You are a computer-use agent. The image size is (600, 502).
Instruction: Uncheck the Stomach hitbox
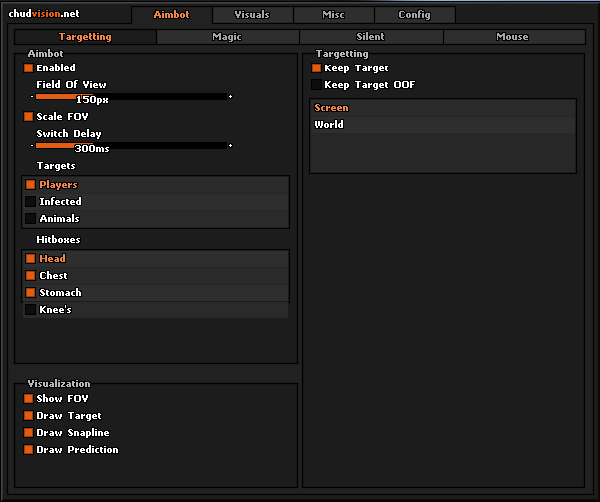(31, 293)
